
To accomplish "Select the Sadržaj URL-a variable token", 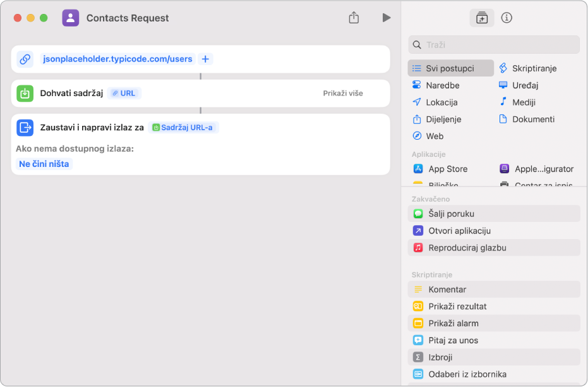I will coord(183,128).
